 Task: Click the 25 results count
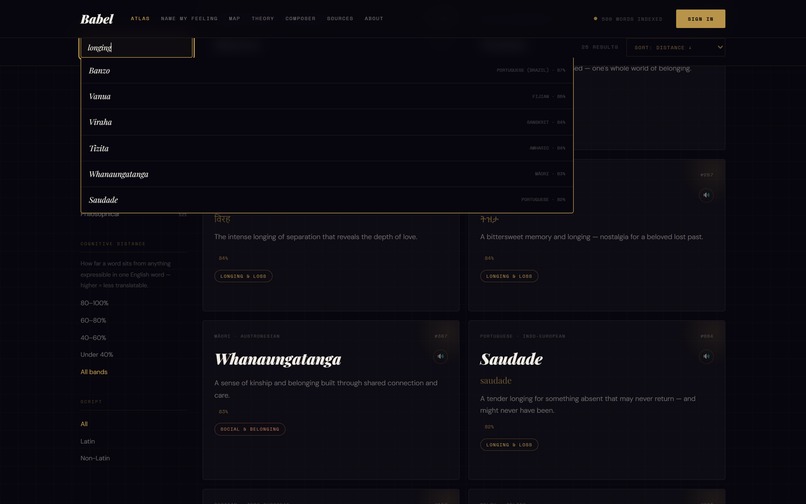click(x=599, y=47)
